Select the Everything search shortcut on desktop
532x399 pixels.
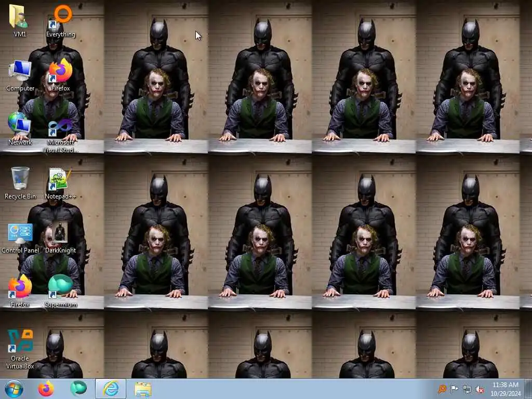tap(60, 20)
